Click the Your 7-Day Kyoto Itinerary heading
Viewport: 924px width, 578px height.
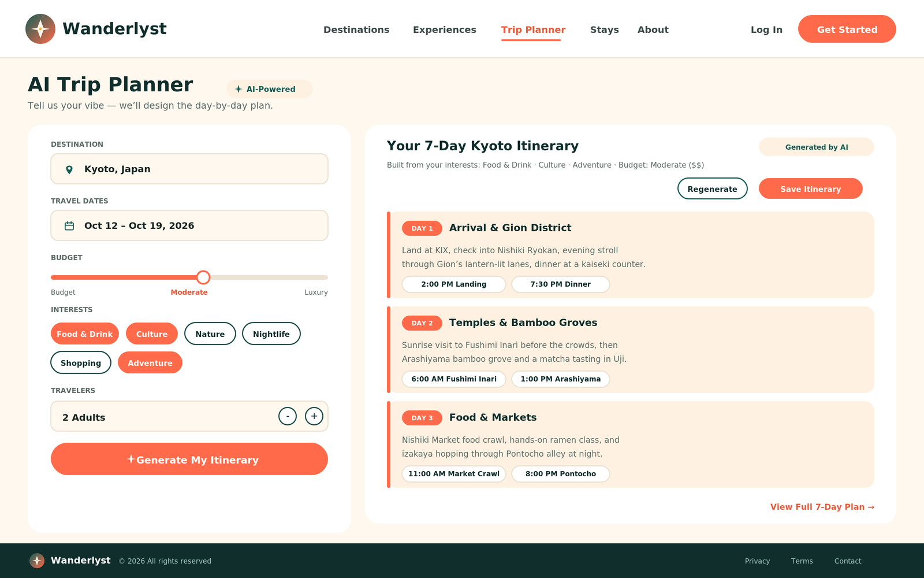point(483,146)
